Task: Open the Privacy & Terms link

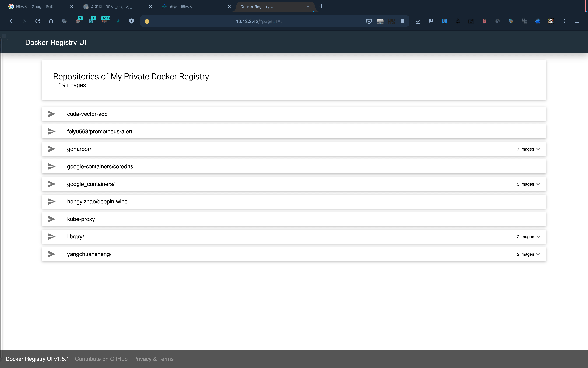Action: coord(153,359)
